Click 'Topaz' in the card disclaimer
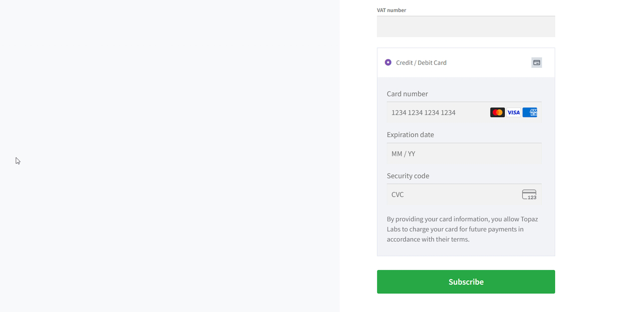 528,219
